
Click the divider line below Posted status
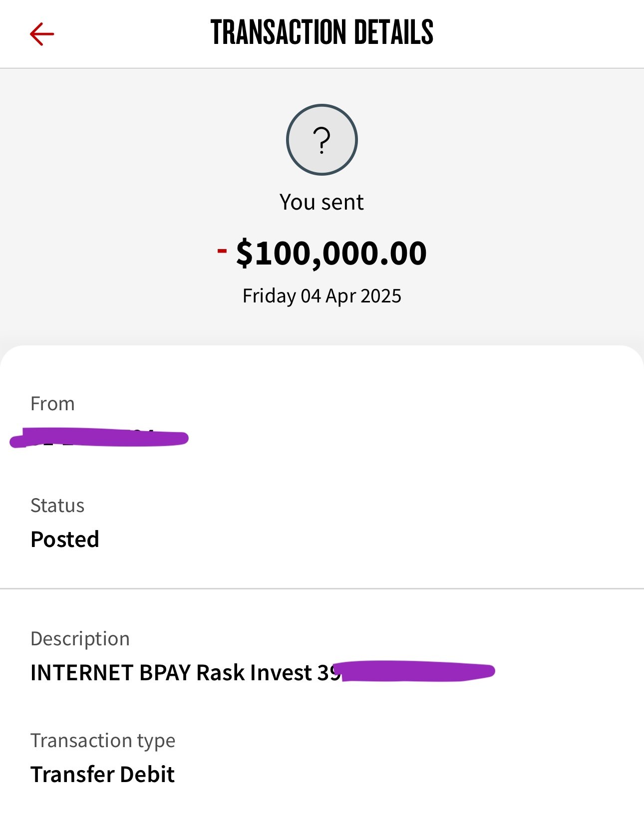tap(322, 589)
